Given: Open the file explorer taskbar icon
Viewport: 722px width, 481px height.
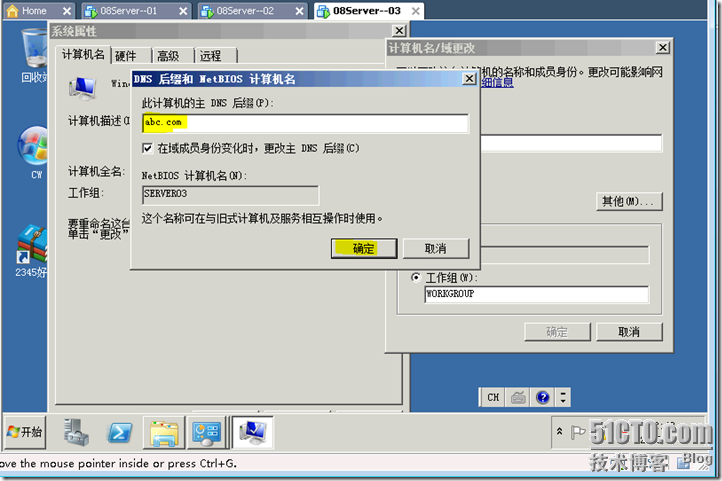Looking at the screenshot, I should (x=164, y=432).
